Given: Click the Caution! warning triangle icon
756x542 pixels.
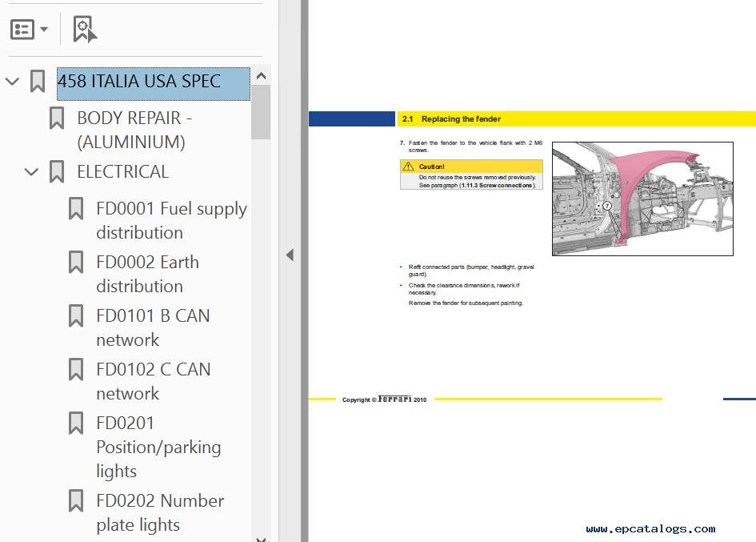Looking at the screenshot, I should tap(408, 167).
